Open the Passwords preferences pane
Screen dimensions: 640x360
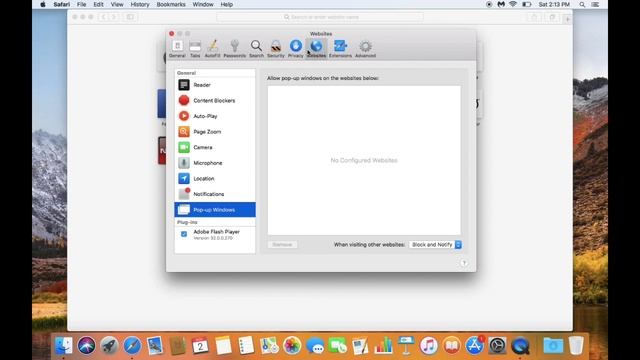(235, 49)
